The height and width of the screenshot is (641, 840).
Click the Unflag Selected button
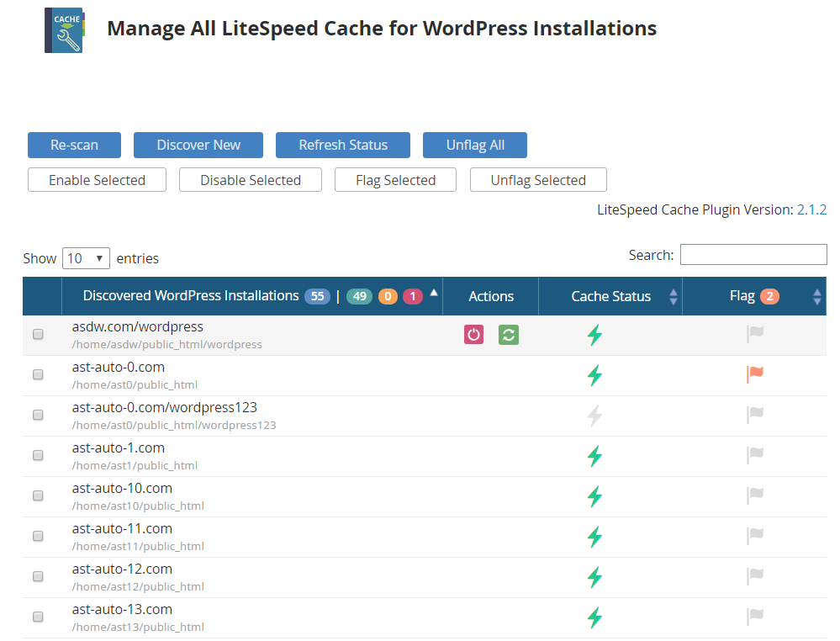pos(538,180)
